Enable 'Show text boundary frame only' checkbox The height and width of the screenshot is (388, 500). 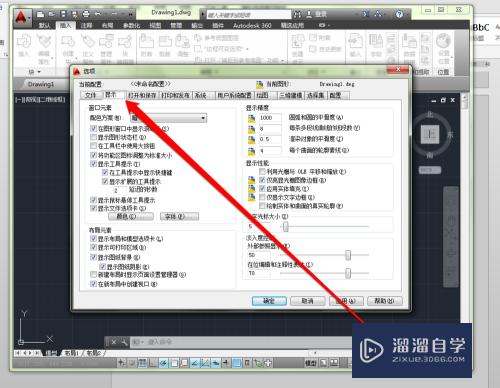coord(262,197)
